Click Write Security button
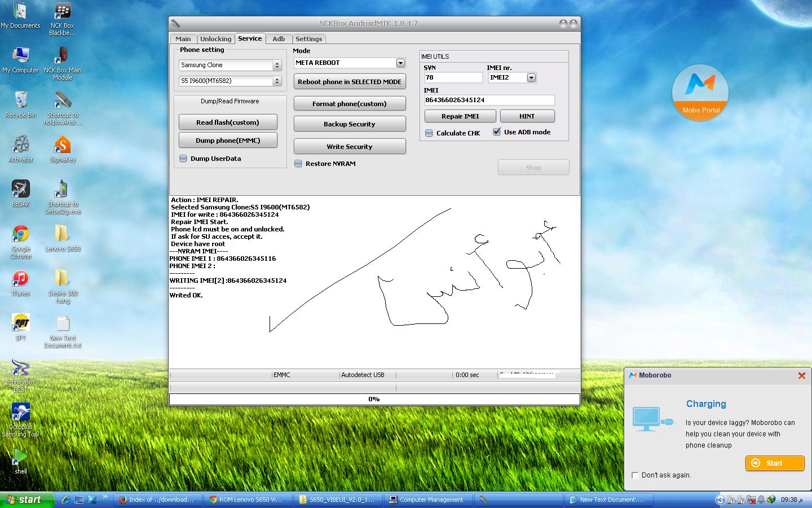This screenshot has height=508, width=812. [x=350, y=147]
